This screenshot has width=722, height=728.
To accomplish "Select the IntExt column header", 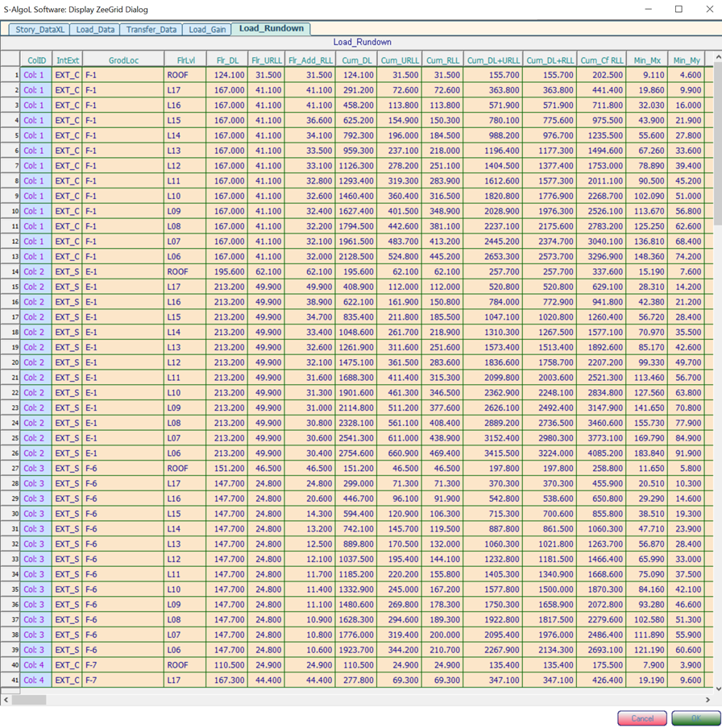I will click(x=68, y=60).
